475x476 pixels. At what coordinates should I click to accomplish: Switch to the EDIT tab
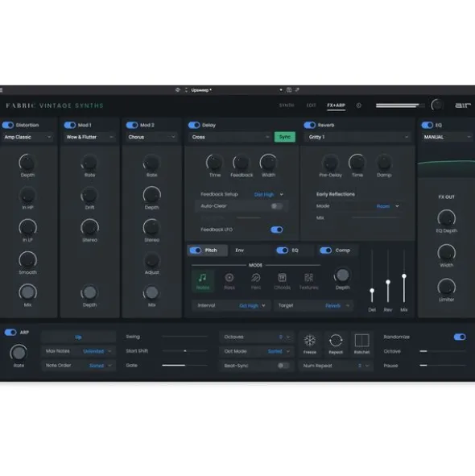(311, 106)
